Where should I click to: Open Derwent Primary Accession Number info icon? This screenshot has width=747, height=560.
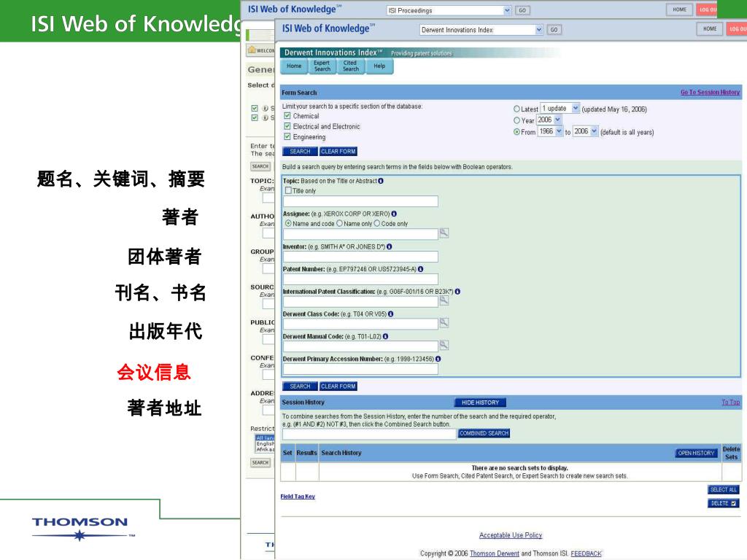pos(438,359)
